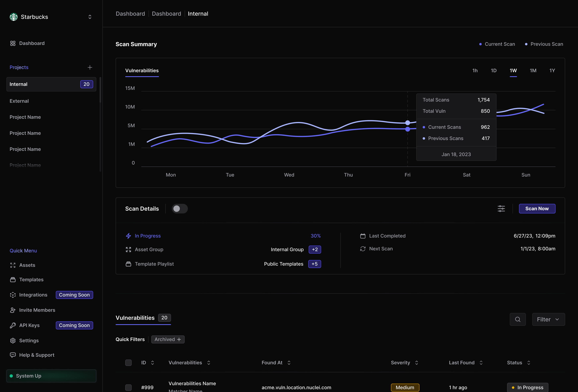Screen dimensions: 578x392
Task: Go to second Dashboard breadcrumb
Action: [166, 14]
